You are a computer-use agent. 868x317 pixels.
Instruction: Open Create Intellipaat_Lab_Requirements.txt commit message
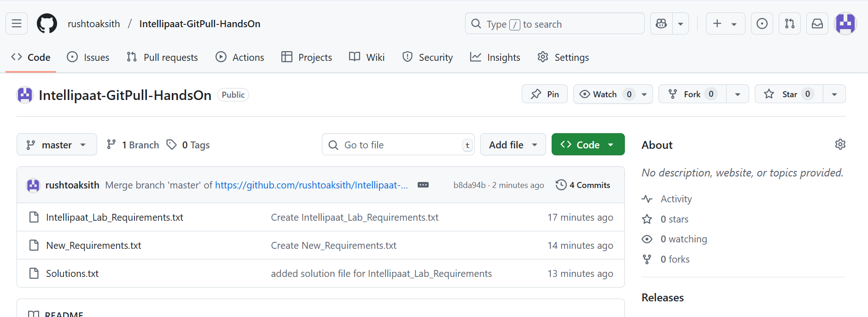pyautogui.click(x=355, y=217)
